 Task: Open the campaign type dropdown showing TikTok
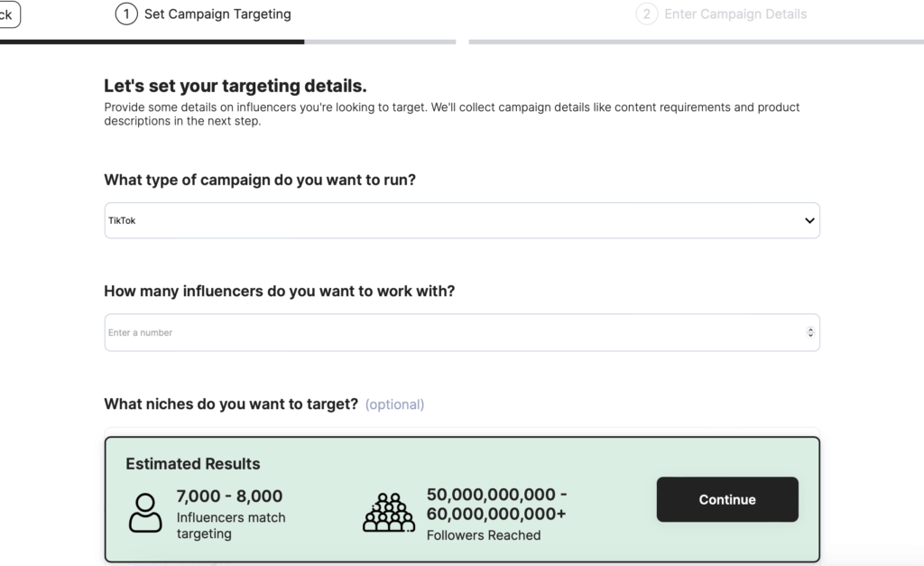[x=462, y=220]
